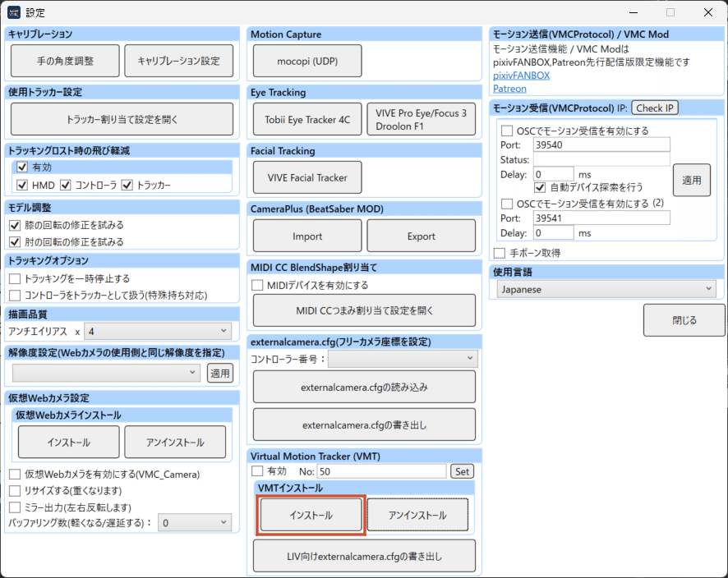Open トラッカー割り当て設定を開く button
Image resolution: width=728 pixels, height=578 pixels.
122,119
